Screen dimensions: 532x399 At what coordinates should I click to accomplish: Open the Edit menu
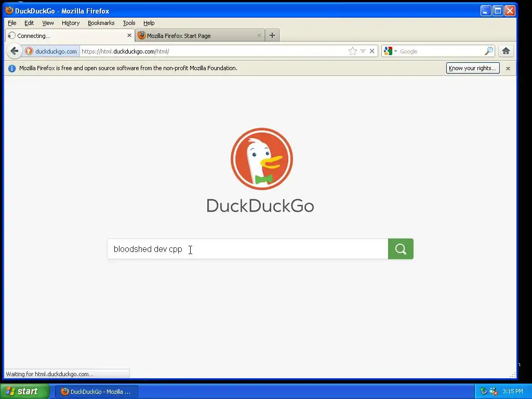29,23
